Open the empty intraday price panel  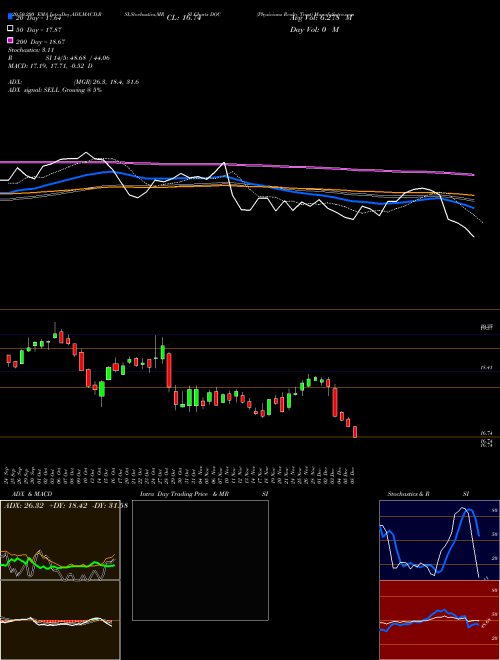coord(200,560)
